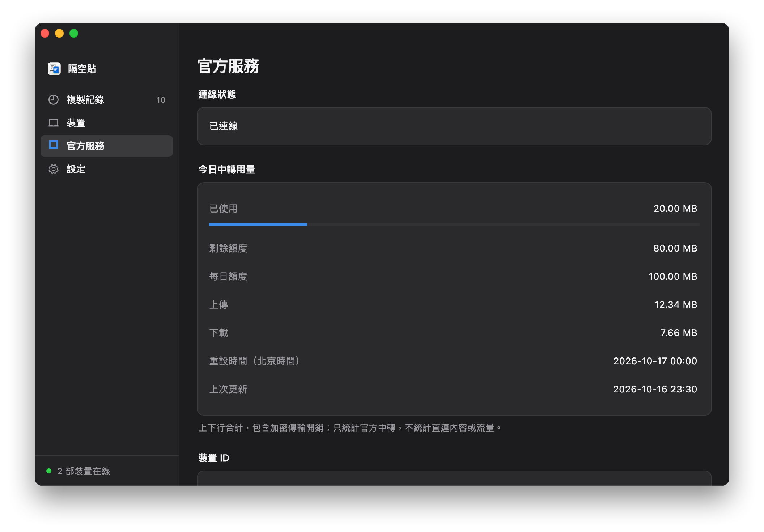Maximize the window with the green button
Screen dimensions: 764x532
(x=74, y=33)
